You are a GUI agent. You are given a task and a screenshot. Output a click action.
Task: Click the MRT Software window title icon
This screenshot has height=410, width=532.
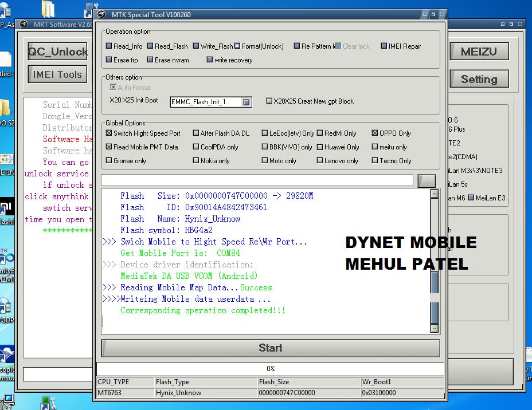(x=24, y=25)
